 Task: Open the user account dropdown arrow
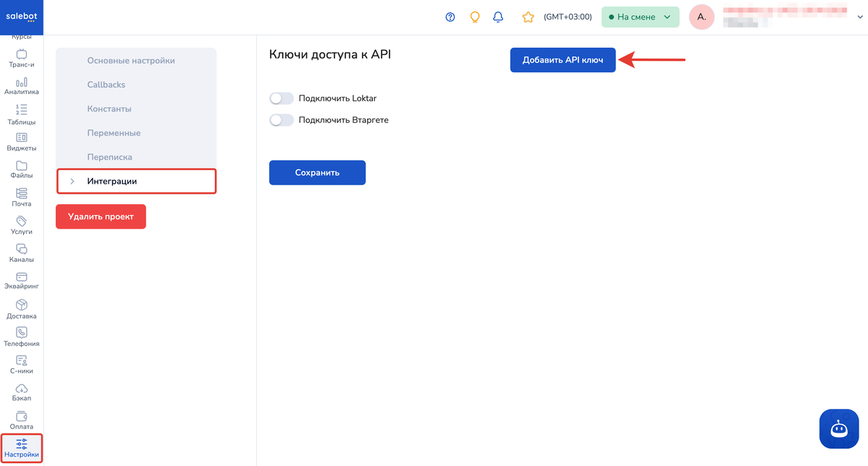point(860,17)
